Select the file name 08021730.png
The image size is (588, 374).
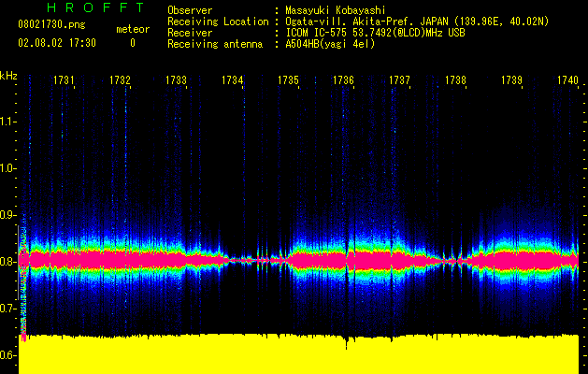51,25
